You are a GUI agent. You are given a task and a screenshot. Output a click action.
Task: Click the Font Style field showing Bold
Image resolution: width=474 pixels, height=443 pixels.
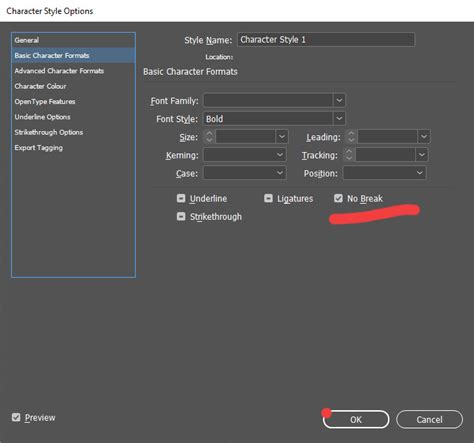point(268,119)
